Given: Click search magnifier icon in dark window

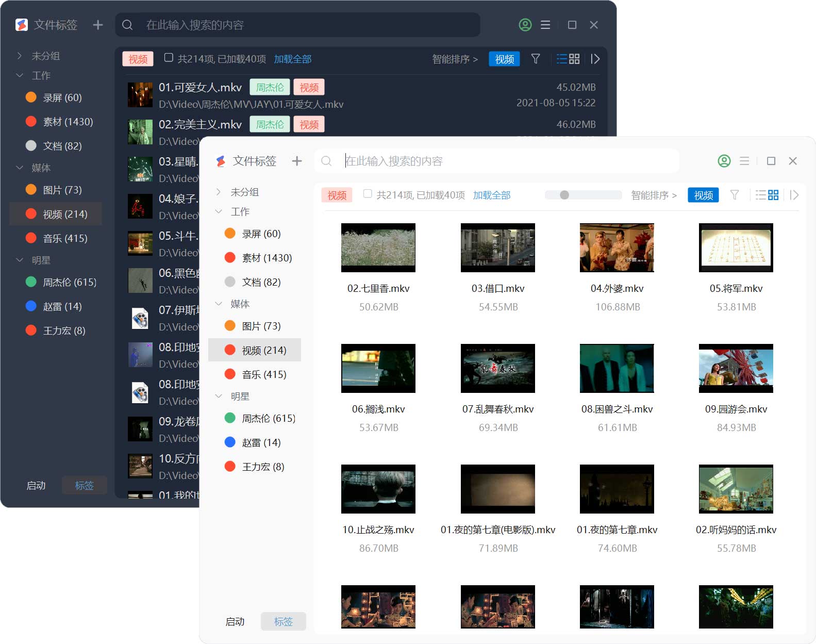Looking at the screenshot, I should click(127, 25).
